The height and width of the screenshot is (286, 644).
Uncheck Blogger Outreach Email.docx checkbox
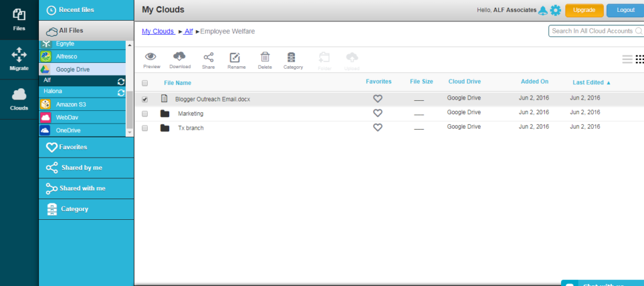(145, 99)
